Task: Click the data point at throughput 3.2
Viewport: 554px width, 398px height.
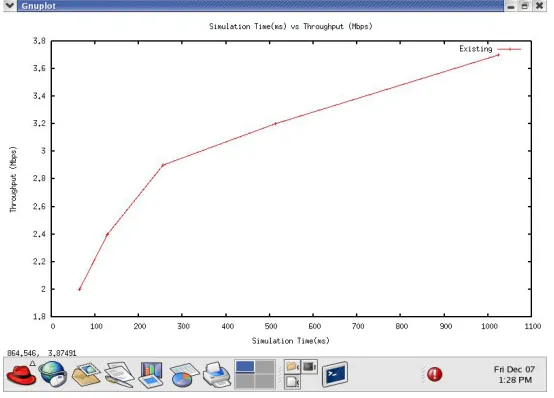Action: 275,124
